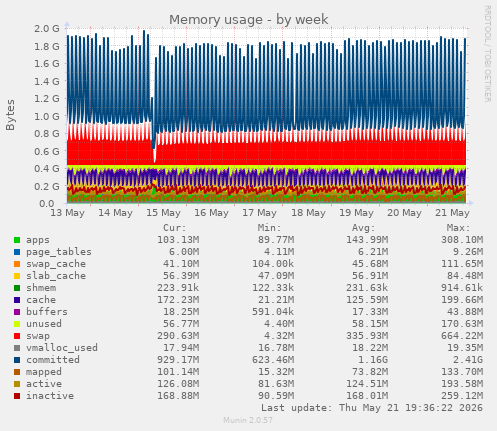Click the 'swap' legend label
This screenshot has height=431, width=497.
point(38,336)
